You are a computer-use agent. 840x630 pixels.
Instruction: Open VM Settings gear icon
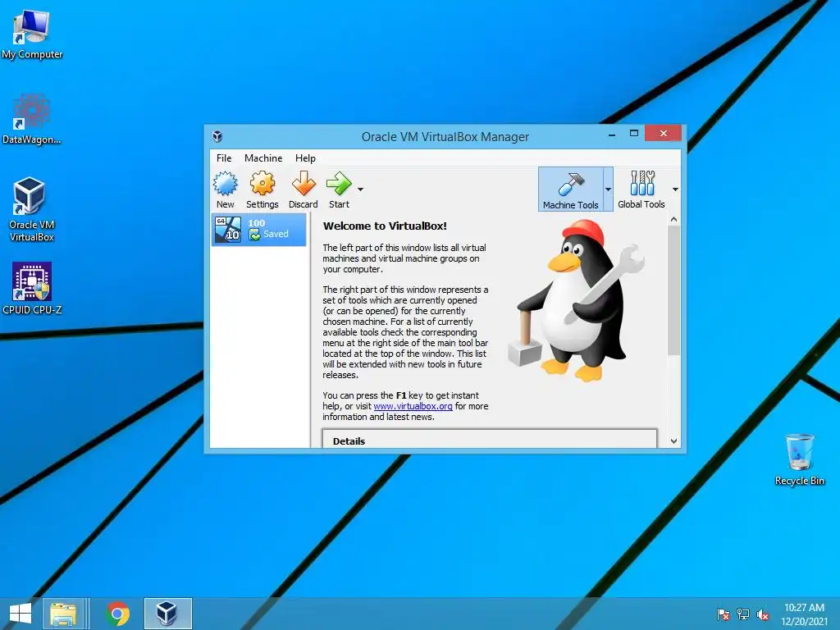(x=262, y=184)
